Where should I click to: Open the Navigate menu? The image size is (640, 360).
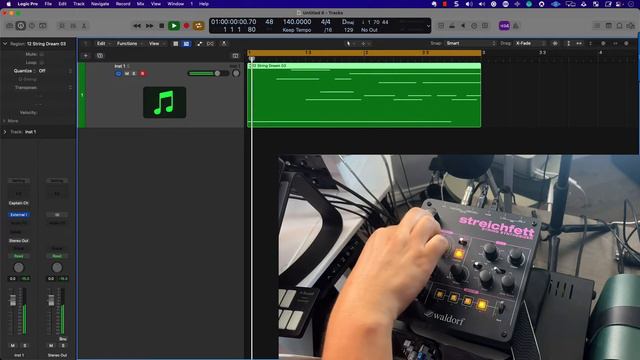pyautogui.click(x=100, y=4)
